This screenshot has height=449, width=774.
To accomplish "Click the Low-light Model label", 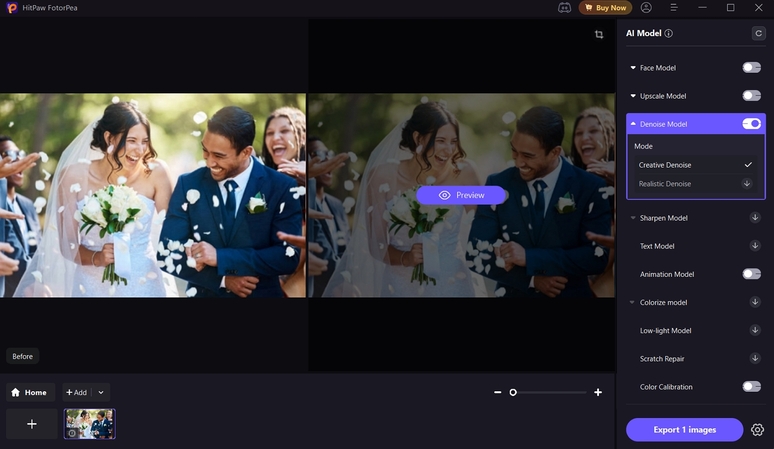I will [665, 331].
